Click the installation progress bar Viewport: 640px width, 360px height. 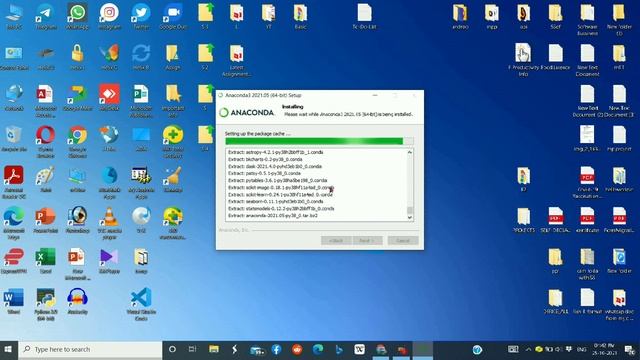319,141
